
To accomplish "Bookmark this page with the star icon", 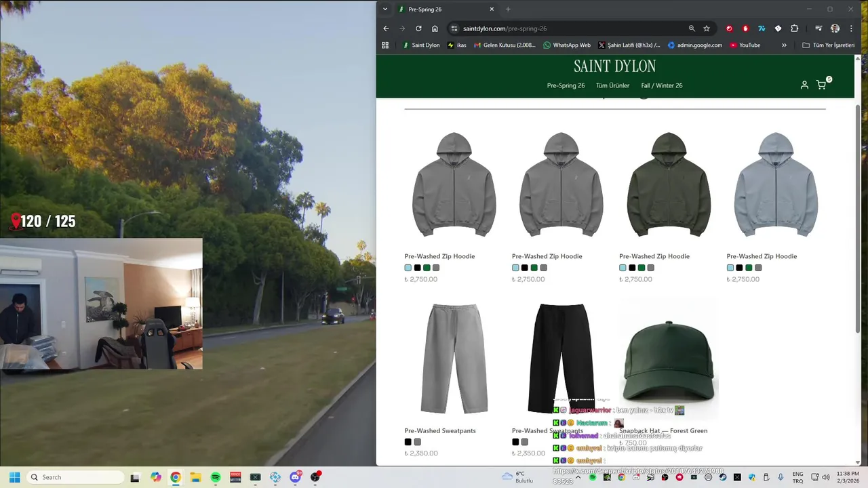I will (x=707, y=28).
